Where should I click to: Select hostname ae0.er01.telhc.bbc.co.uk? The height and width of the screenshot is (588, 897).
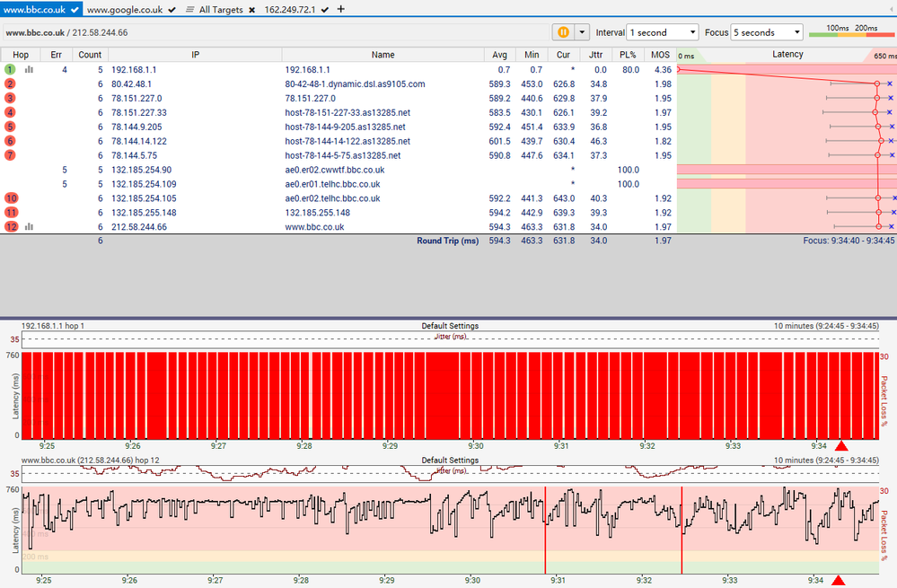[332, 184]
